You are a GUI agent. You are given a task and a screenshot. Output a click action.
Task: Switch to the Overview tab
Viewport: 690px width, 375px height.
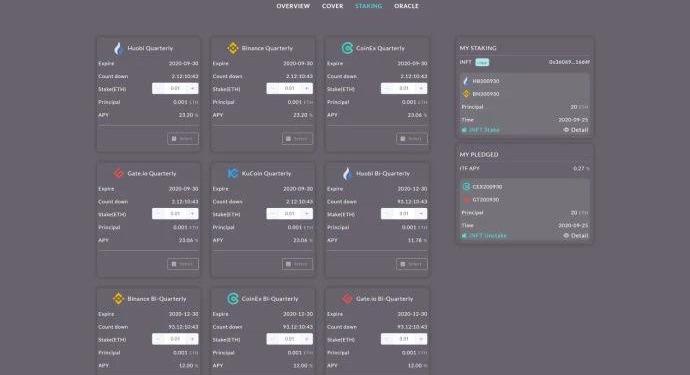[x=293, y=6]
